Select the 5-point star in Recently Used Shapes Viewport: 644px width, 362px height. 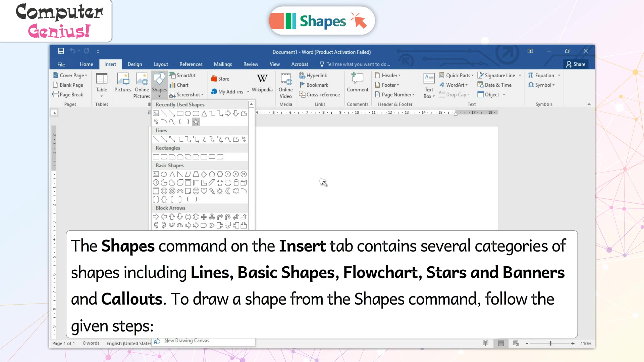click(x=196, y=122)
